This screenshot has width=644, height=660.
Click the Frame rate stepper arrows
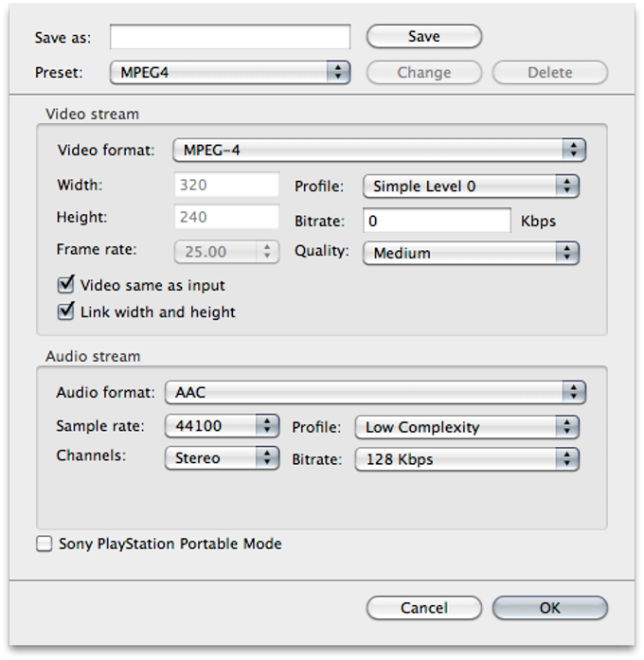pos(267,252)
